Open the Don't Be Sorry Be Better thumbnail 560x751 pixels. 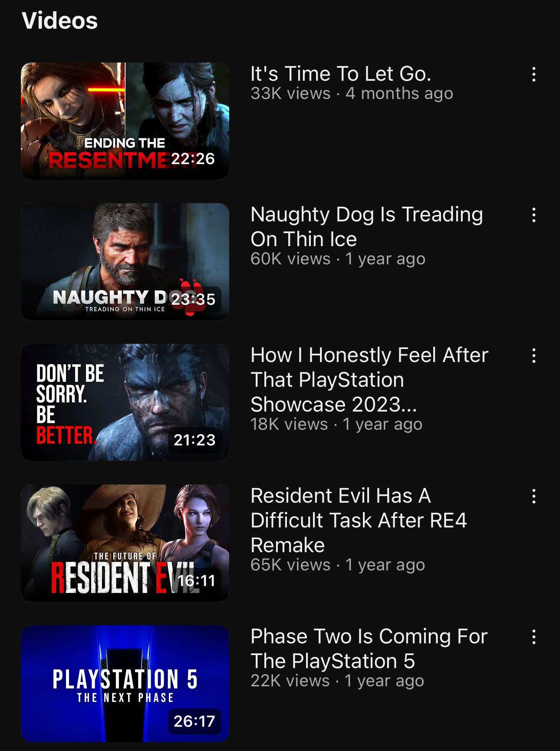(x=125, y=402)
